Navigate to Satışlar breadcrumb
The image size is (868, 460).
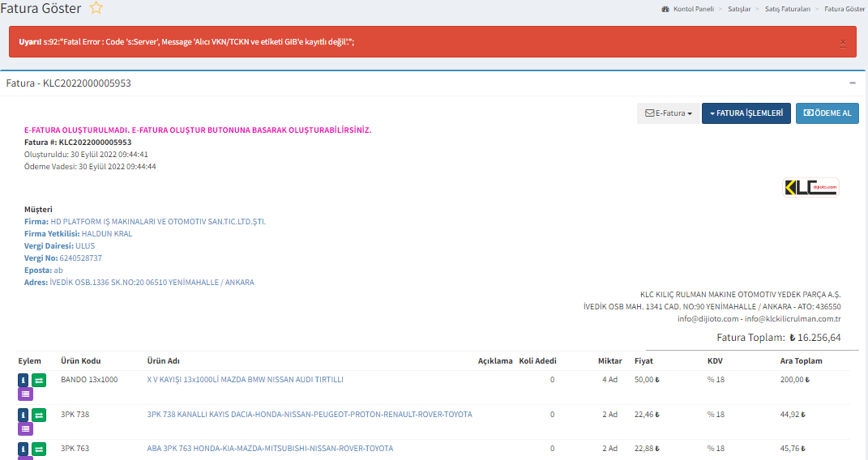pos(738,9)
